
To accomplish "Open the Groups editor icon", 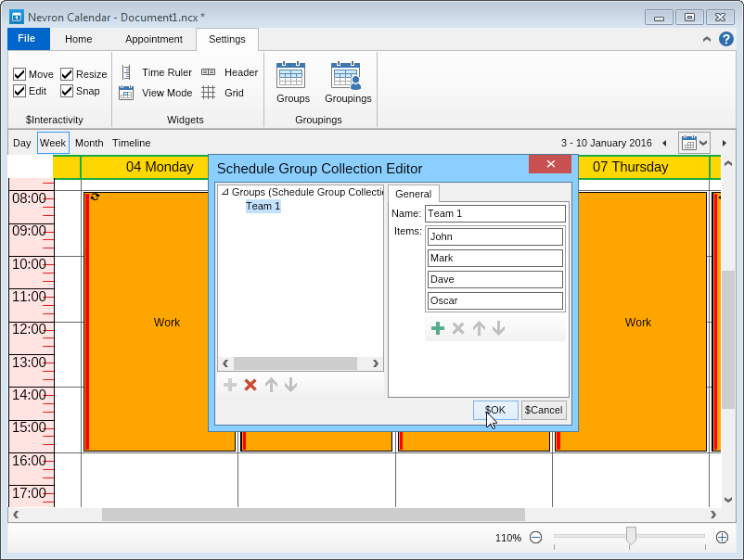I will (291, 75).
